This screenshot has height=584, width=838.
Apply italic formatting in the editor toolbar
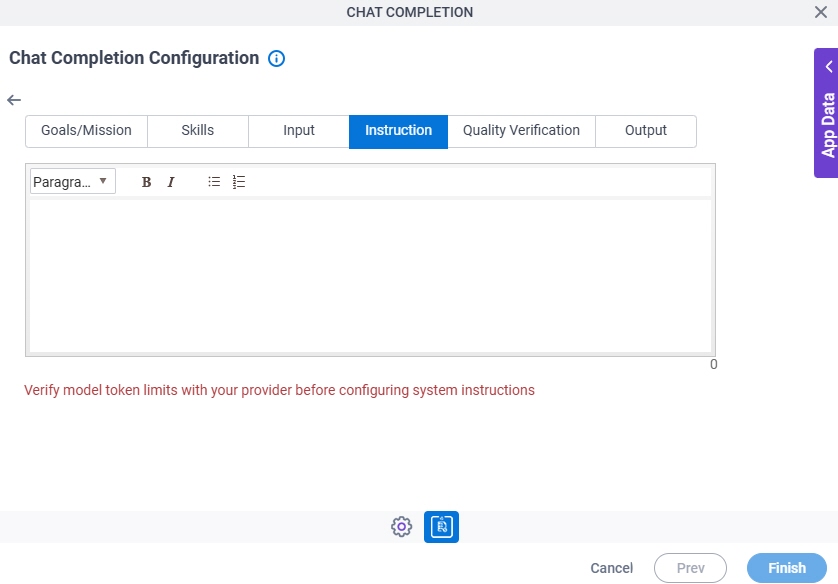point(171,182)
